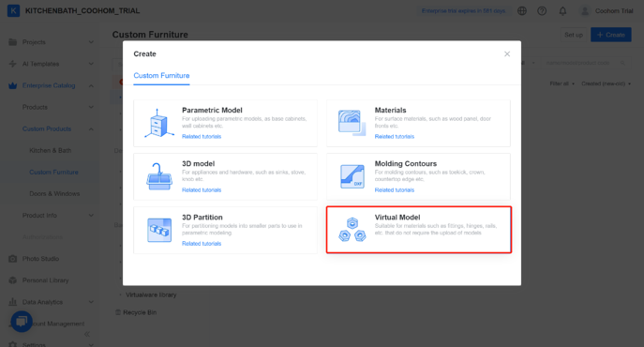Choose the 3D Partition cubes icon
The width and height of the screenshot is (644, 347).
159,230
